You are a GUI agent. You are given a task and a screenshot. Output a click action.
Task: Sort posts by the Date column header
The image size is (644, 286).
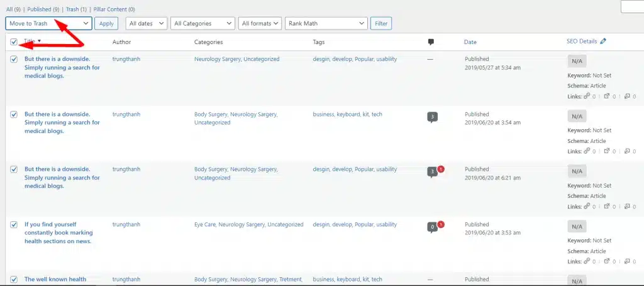470,42
